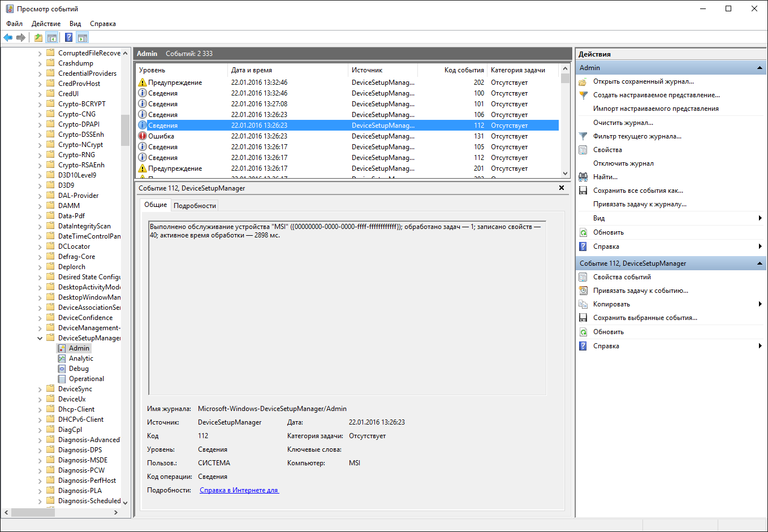The width and height of the screenshot is (768, 532).
Task: Click the Up one level folder icon
Action: (x=38, y=38)
